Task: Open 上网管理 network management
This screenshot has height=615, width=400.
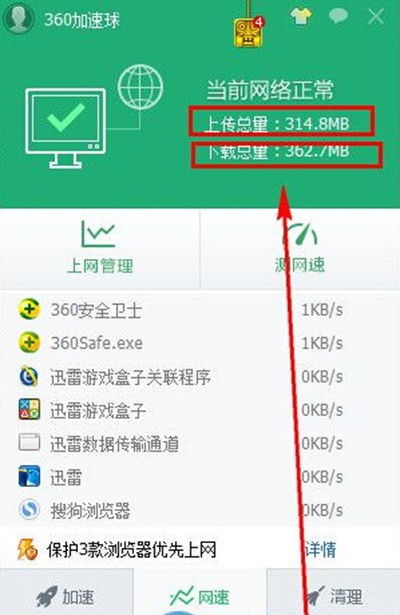Action: 100,248
